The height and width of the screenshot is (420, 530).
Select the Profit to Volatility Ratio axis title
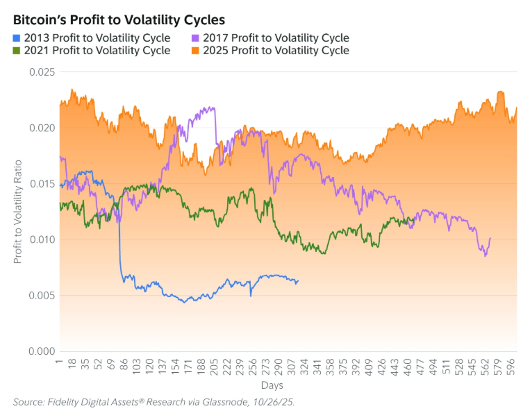(19, 211)
